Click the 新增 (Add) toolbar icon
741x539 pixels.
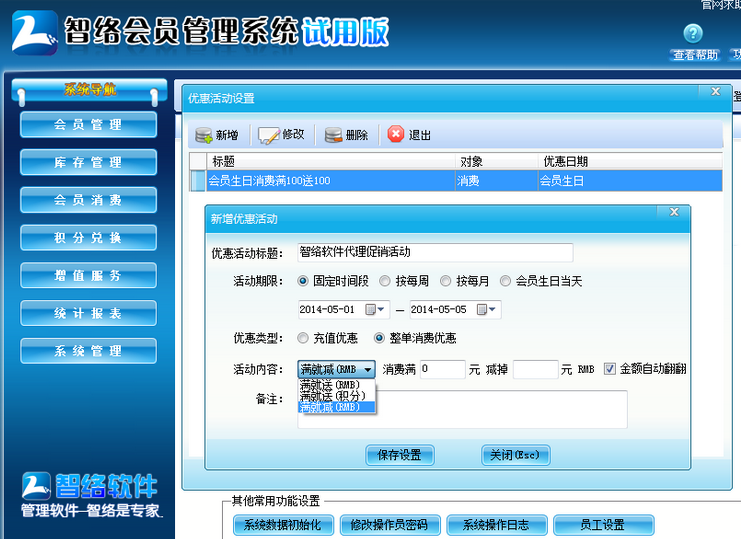point(204,135)
